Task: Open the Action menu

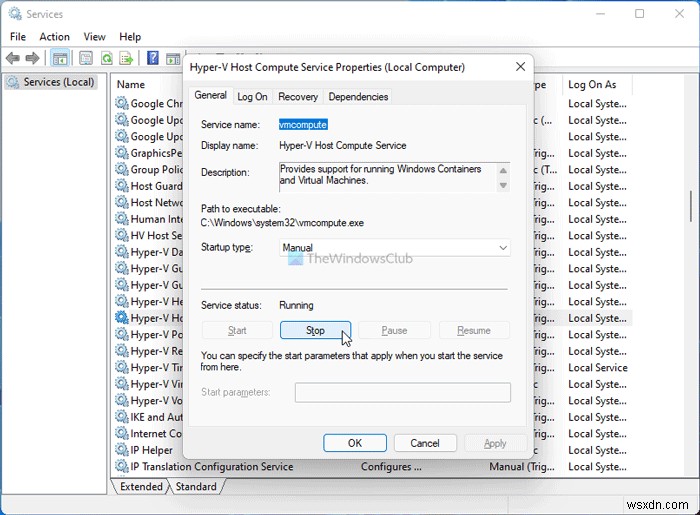Action: 54,37
